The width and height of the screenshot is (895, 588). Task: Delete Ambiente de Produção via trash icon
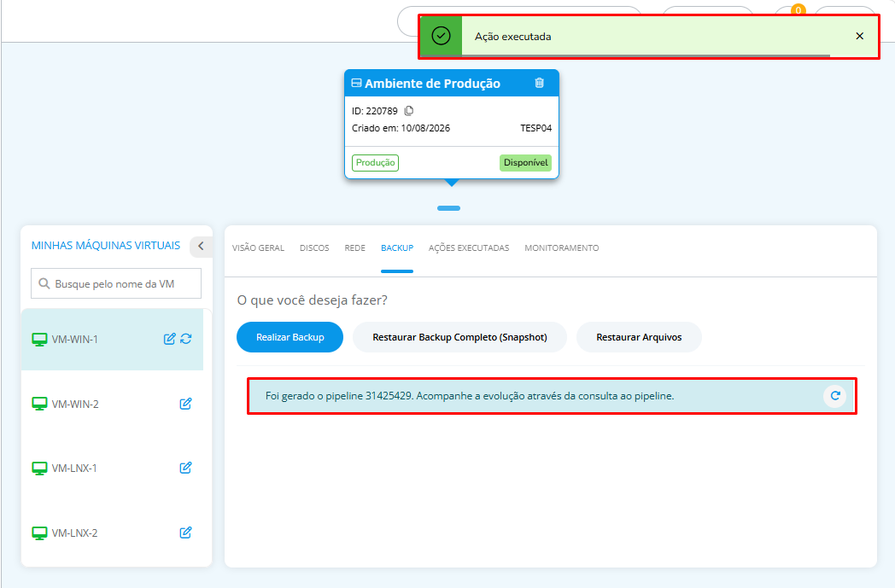540,83
